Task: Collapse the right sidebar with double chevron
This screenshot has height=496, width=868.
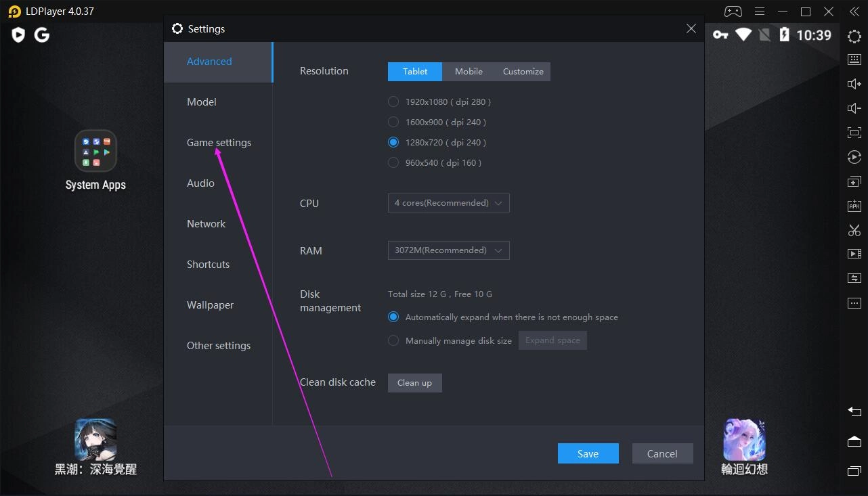Action: 854,12
